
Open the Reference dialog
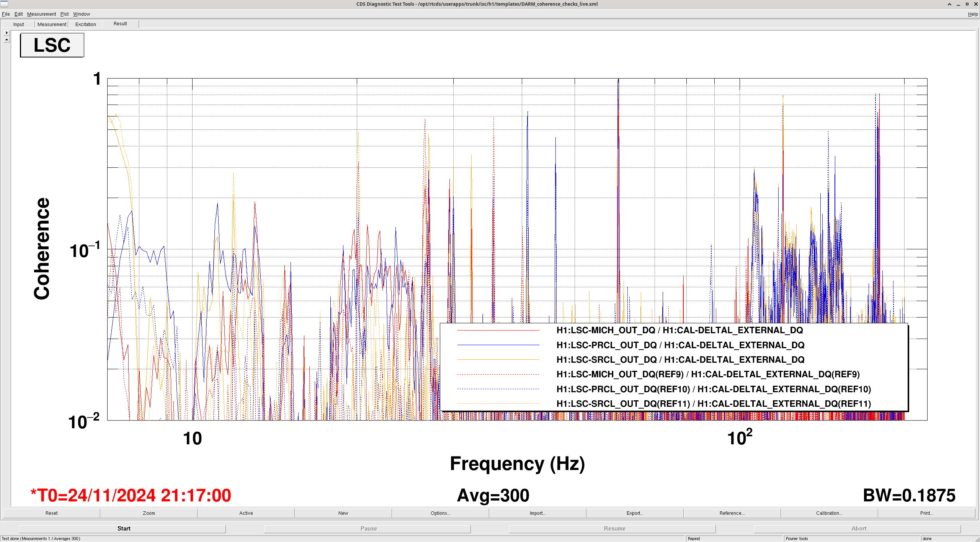[x=732, y=513]
